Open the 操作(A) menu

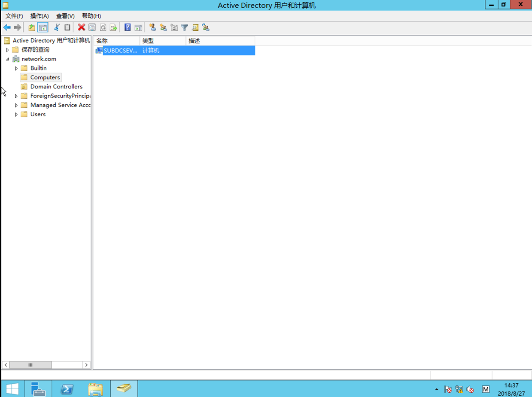click(x=40, y=16)
